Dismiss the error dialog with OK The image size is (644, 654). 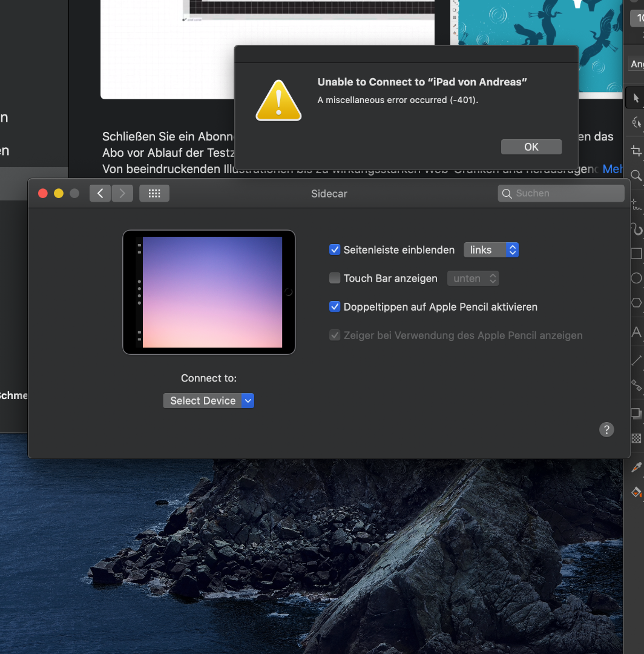[x=531, y=147]
